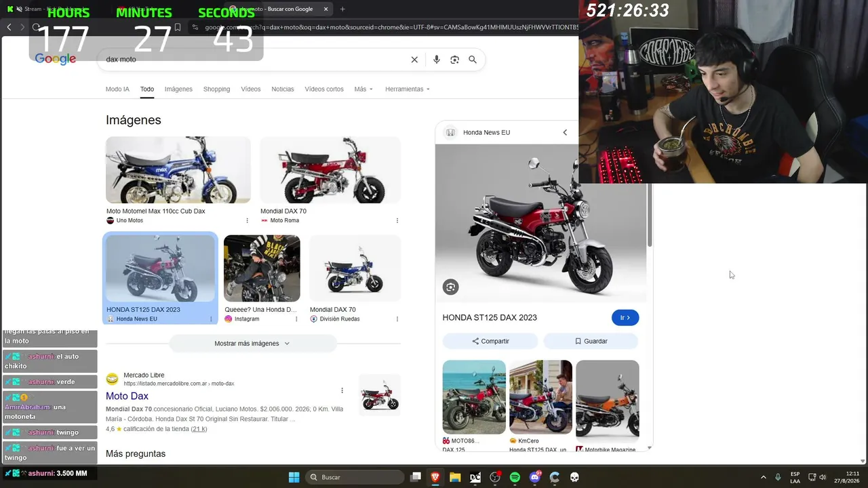The width and height of the screenshot is (868, 488).
Task: Open the Moto Dax Mercado Libre link
Action: [x=127, y=396]
